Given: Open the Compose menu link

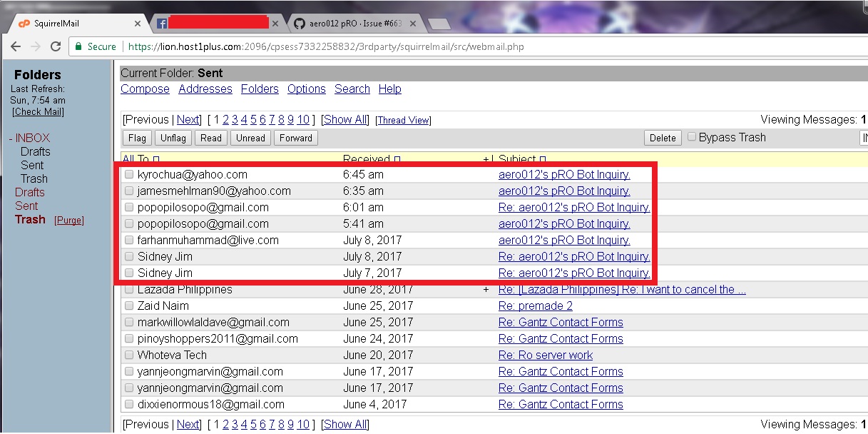Looking at the screenshot, I should (x=145, y=89).
